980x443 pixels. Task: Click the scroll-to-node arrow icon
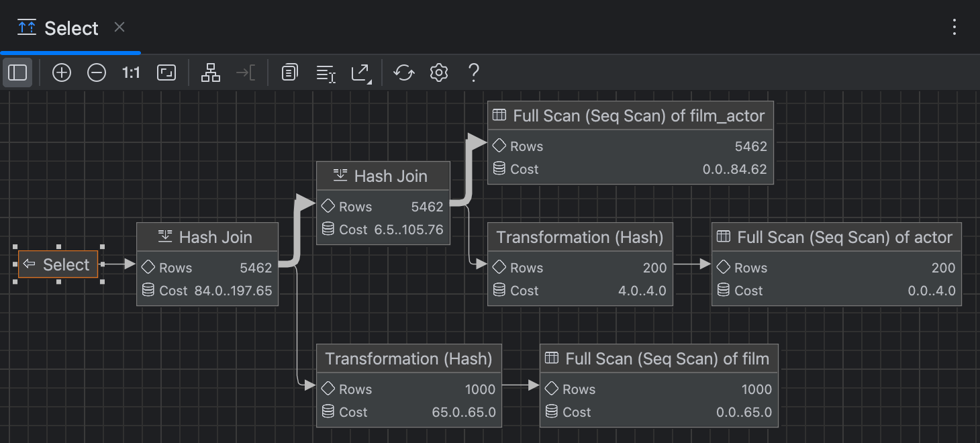coord(246,72)
